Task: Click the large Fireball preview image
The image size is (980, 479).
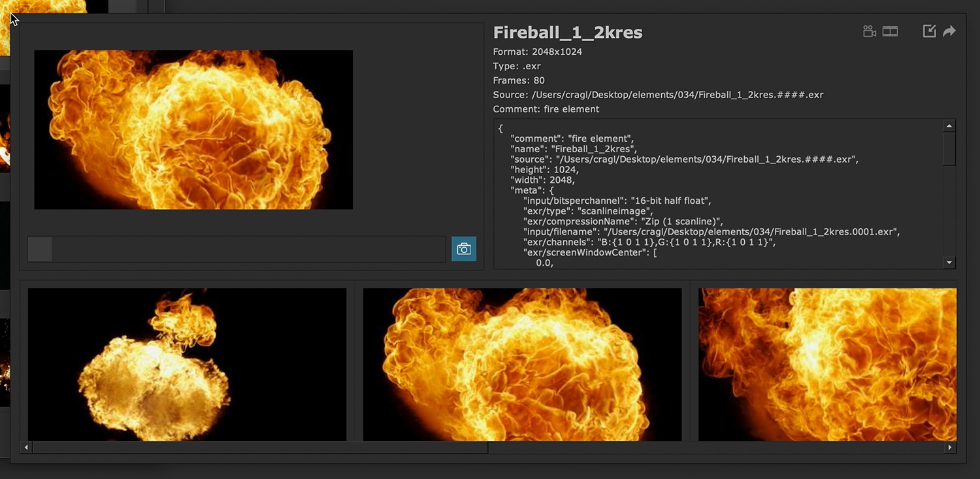Action: (x=193, y=129)
